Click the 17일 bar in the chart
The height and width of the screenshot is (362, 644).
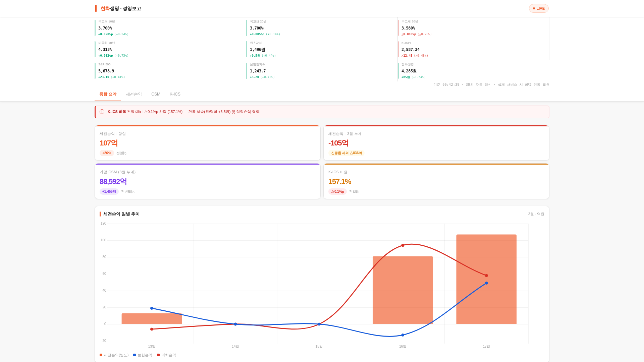tap(486, 279)
